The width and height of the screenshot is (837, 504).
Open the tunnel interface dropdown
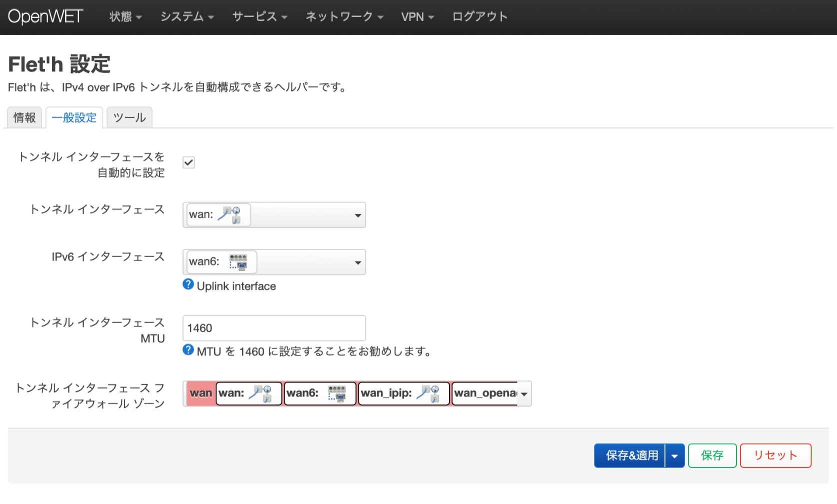[357, 215]
